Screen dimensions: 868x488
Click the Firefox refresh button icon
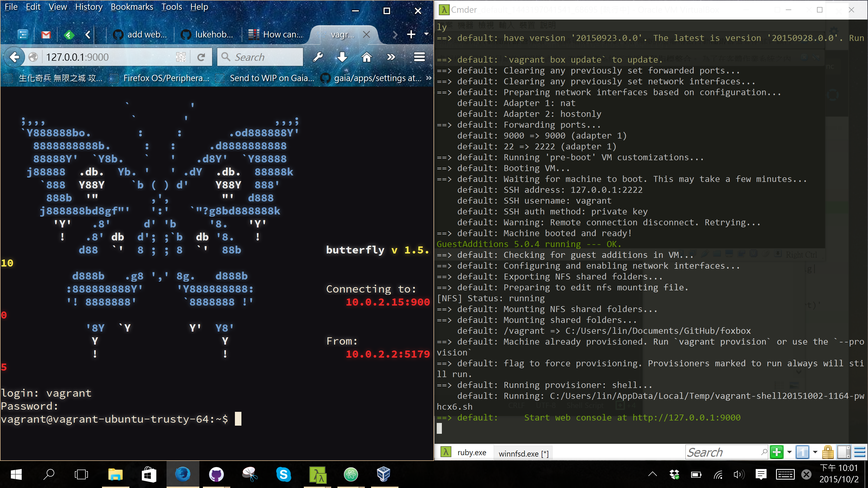[x=202, y=57]
